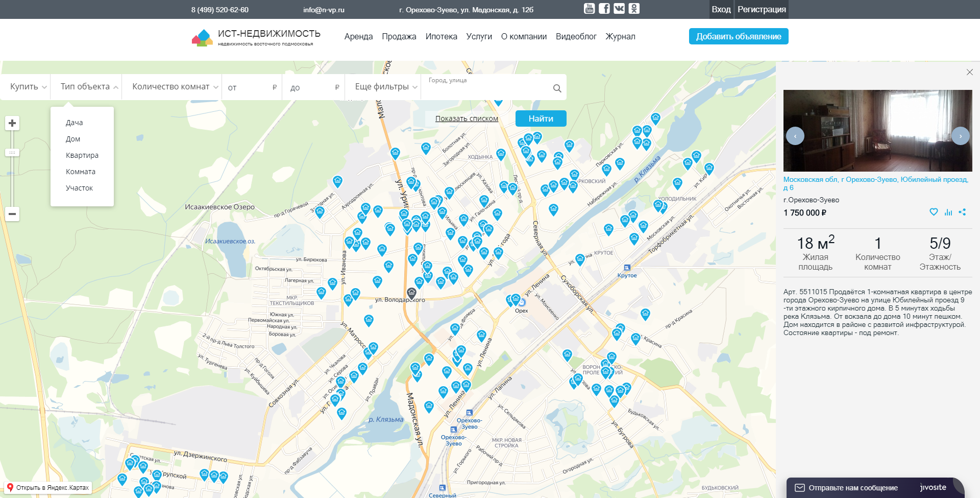Click the compare bar-chart icon
This screenshot has height=498, width=980.
click(948, 212)
